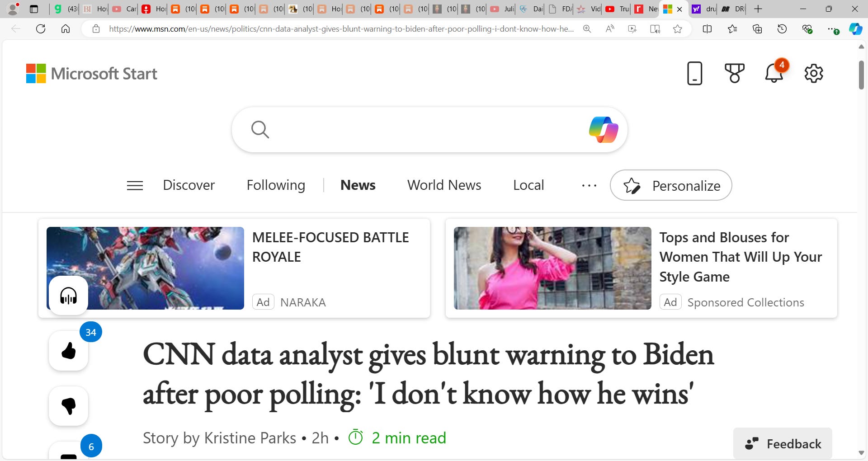The image size is (868, 461).
Task: Expand more categories ellipsis
Action: click(589, 185)
